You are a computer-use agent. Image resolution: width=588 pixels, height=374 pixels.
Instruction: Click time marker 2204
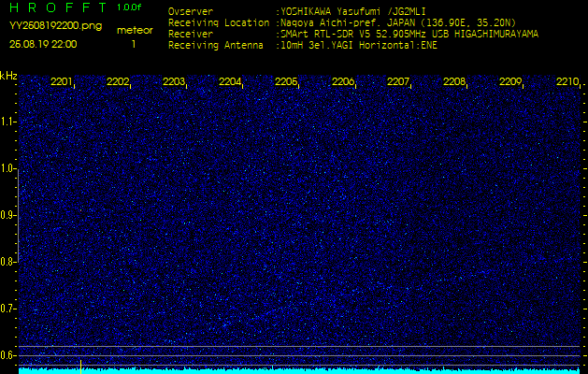(x=230, y=81)
